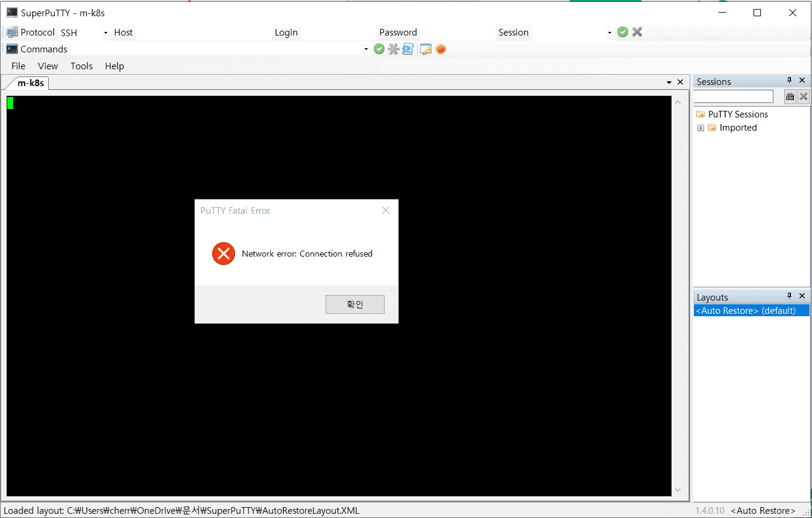Clear the Sessions search with X button

tap(804, 96)
